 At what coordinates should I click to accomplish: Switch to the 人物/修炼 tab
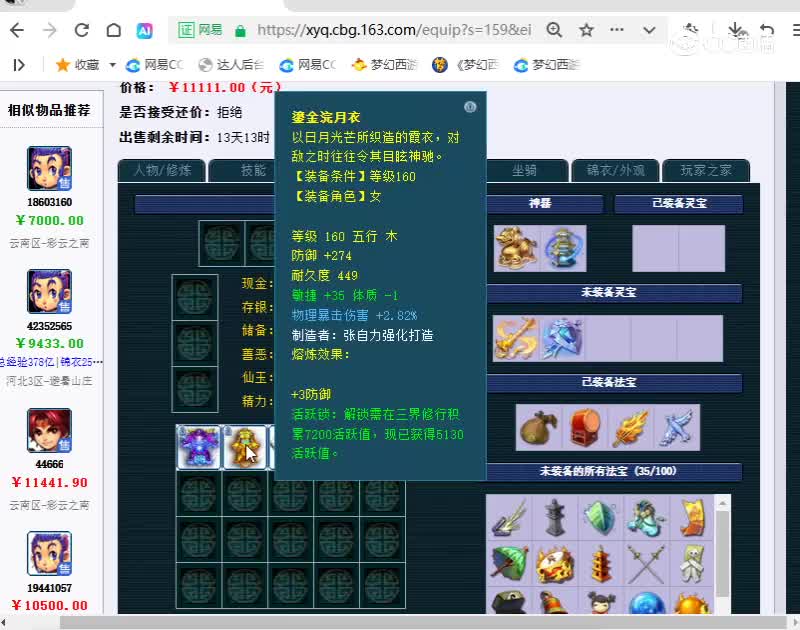(162, 170)
